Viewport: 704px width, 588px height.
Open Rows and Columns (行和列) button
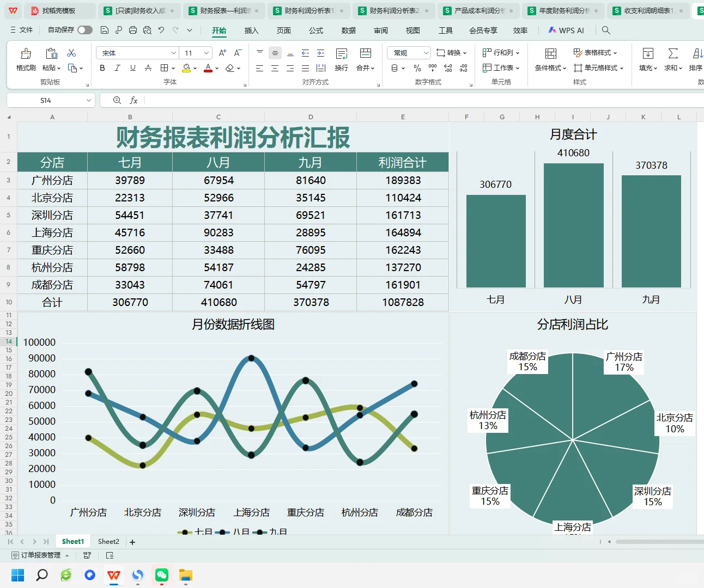coord(501,53)
